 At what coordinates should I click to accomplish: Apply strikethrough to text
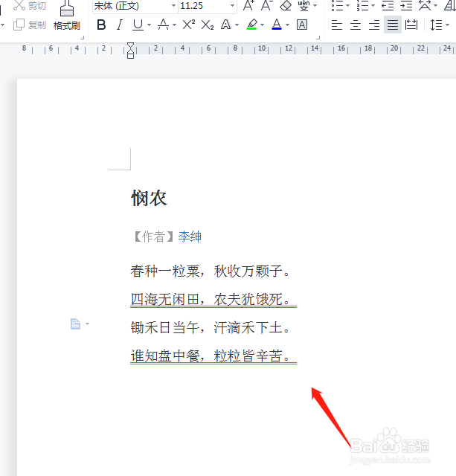click(x=163, y=25)
